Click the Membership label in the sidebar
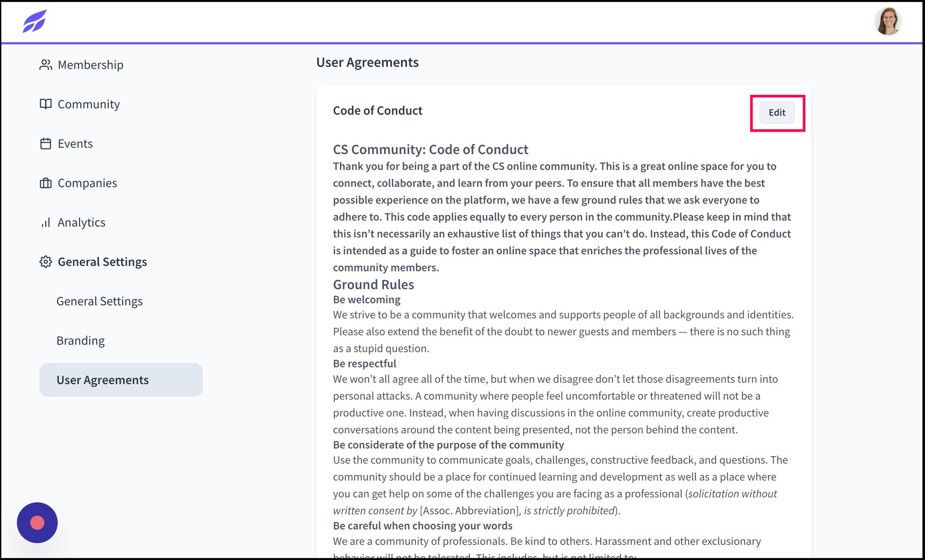Screen dimensions: 925x560 pos(90,64)
